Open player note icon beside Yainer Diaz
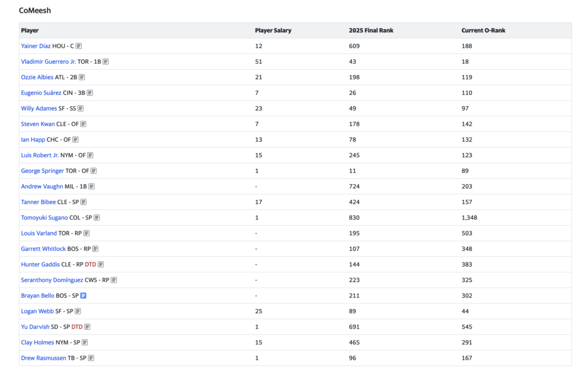Viewport: 588px width, 382px height. [79, 46]
